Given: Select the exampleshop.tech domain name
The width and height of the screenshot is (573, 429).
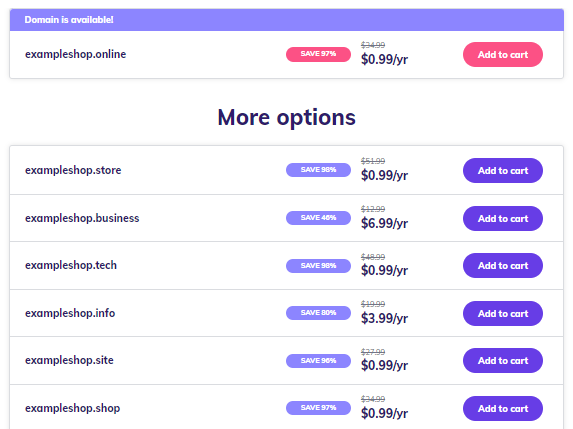Looking at the screenshot, I should 71,265.
